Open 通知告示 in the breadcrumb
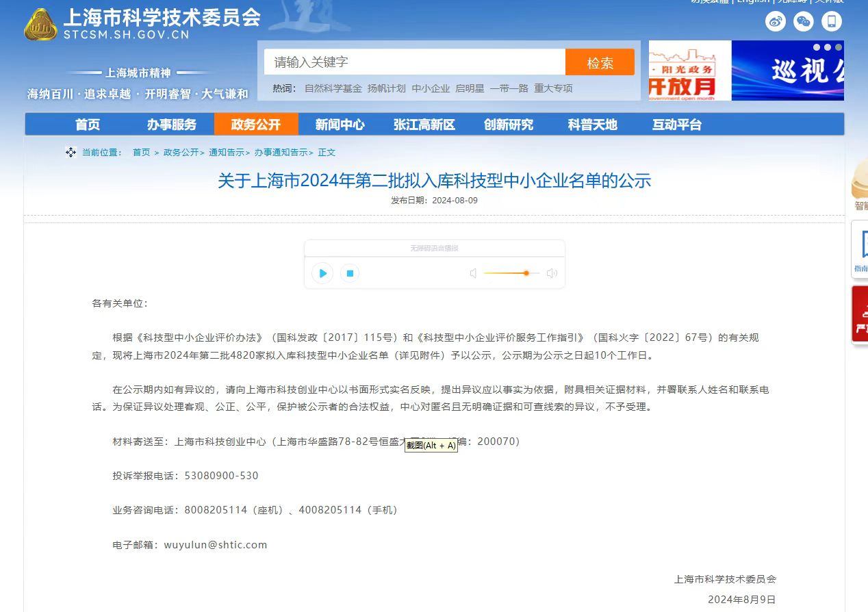Viewport: 868px width, 612px height. [x=226, y=153]
